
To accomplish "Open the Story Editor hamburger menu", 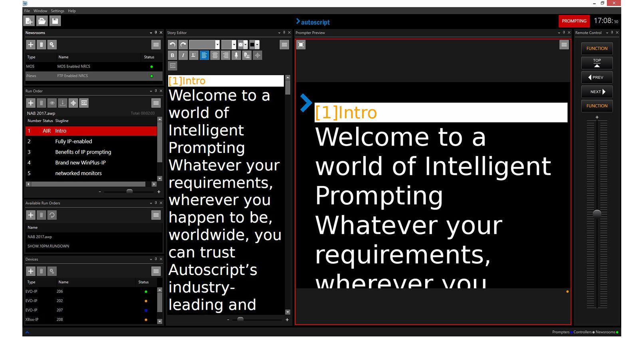I will tap(284, 45).
